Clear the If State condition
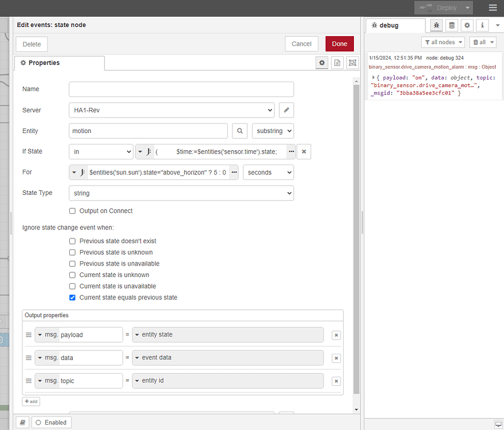Viewport: 504px width, 430px height. point(304,151)
